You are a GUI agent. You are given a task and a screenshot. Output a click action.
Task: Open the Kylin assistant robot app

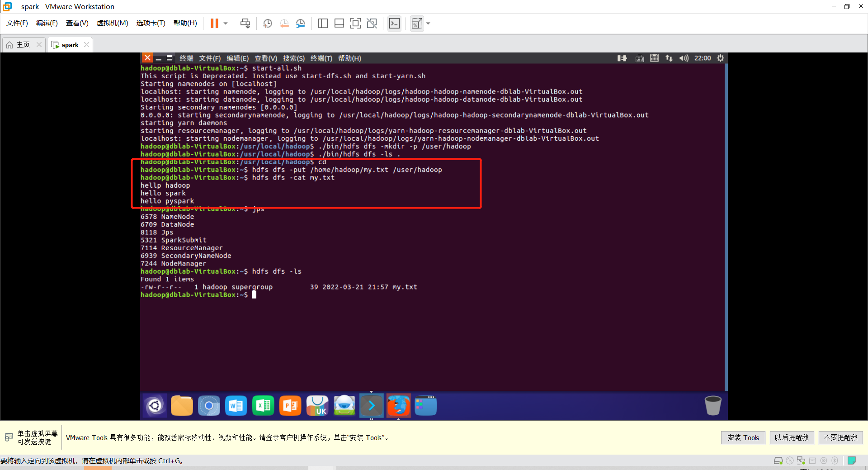344,405
